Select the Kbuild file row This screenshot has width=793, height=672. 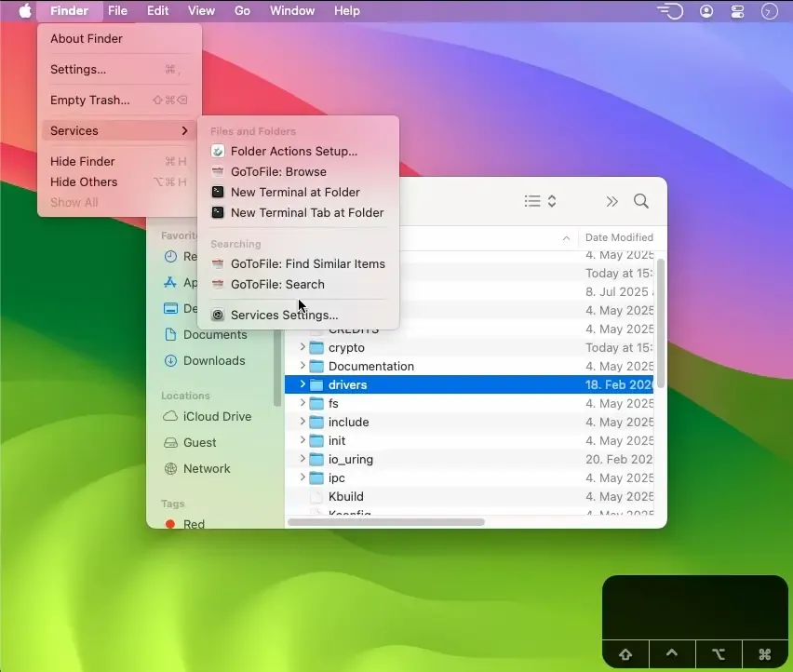(469, 496)
